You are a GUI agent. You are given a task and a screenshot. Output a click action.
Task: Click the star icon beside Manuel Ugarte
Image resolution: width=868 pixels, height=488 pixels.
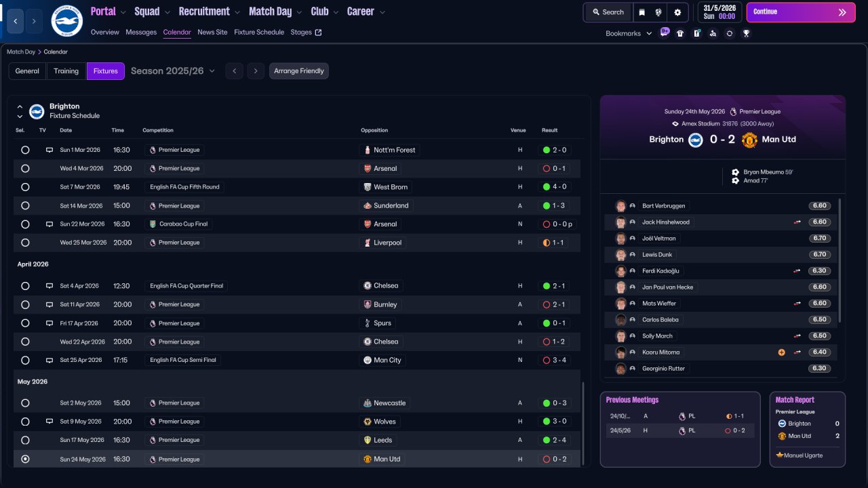[780, 455]
